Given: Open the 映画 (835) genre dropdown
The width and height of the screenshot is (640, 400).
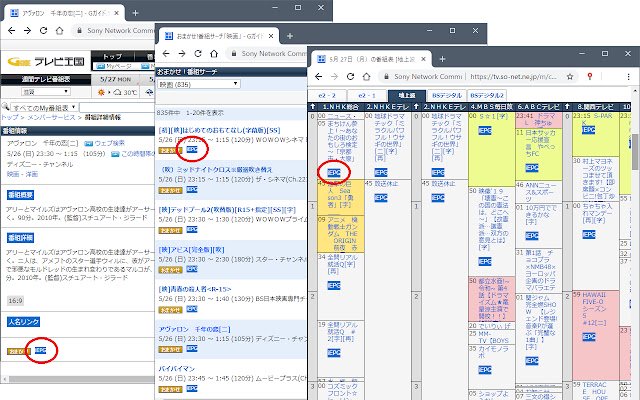Looking at the screenshot, I should 199,84.
